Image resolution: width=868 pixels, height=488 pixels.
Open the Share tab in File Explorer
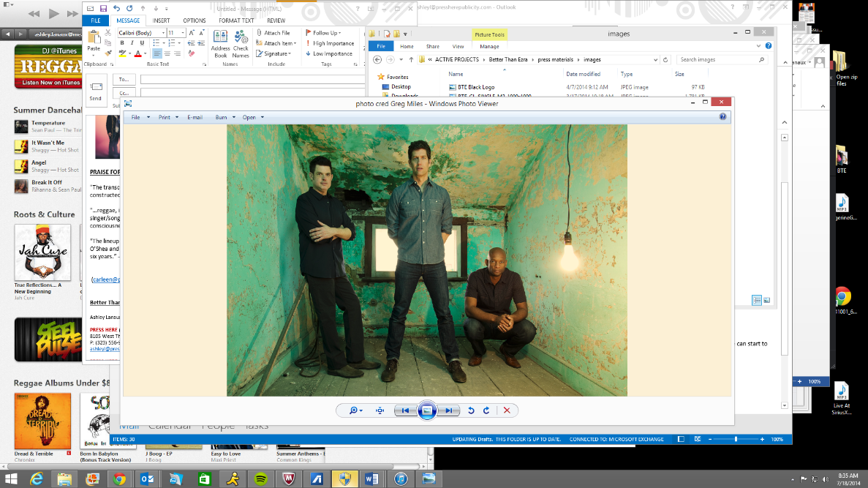click(x=433, y=46)
